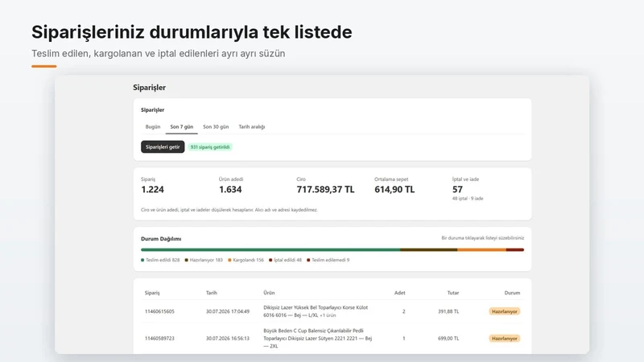Click Hazırlanıyor badge for order 11460615605
644x362 pixels.
point(505,311)
